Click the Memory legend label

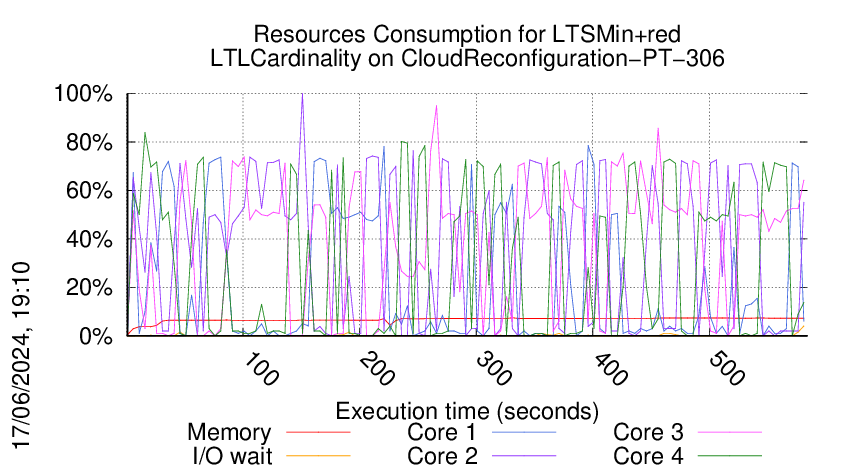tap(229, 433)
